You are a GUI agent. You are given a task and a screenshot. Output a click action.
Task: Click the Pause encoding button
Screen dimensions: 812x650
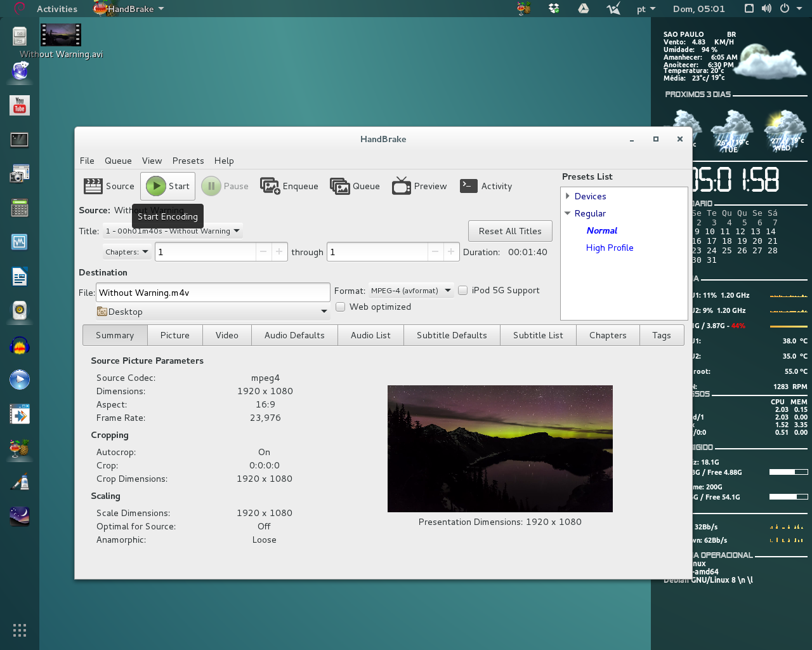[225, 186]
